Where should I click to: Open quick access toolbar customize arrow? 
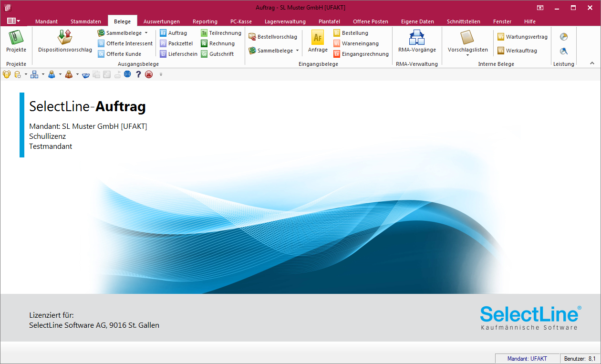click(161, 74)
